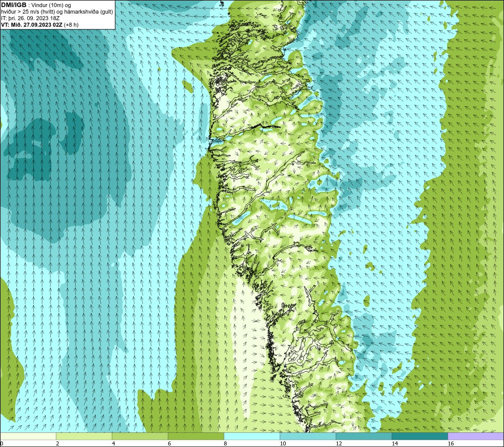Click the legend scale label '14'
Viewport: 504px width, 447px height.
pyautogui.click(x=395, y=443)
